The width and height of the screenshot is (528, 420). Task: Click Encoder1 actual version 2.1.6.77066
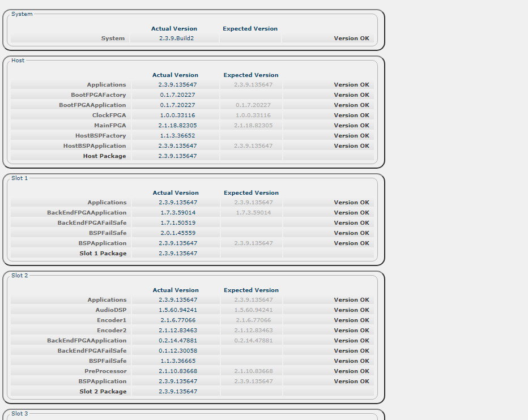[178, 320]
